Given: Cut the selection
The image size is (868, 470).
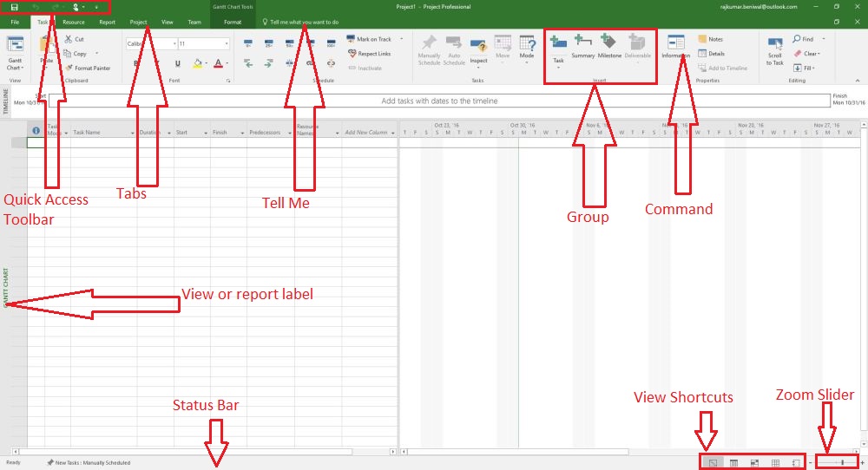Looking at the screenshot, I should click(74, 39).
